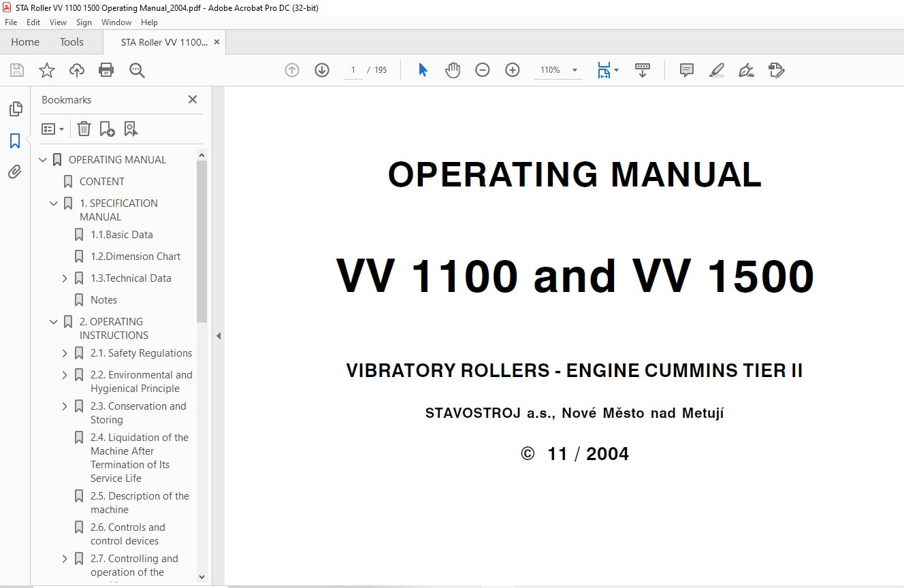Open the Sign menu
Image resolution: width=904 pixels, height=588 pixels.
(x=84, y=22)
